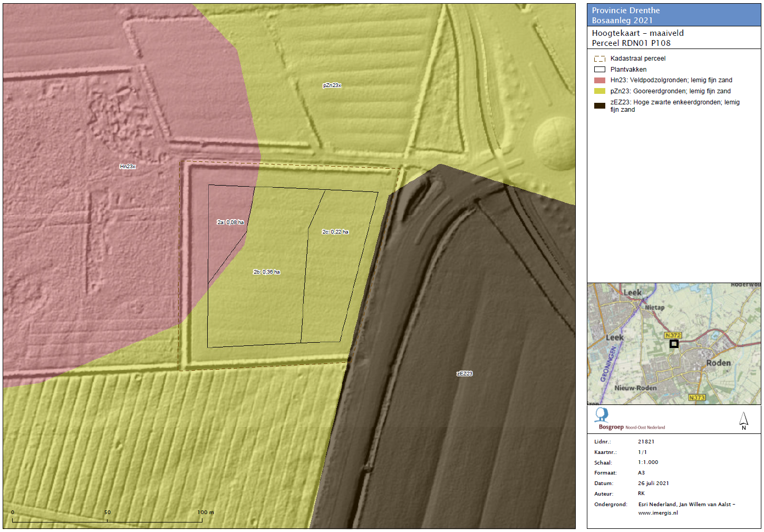The height and width of the screenshot is (532, 764).
Task: Click the N373 road shield on overview map
Action: click(697, 398)
